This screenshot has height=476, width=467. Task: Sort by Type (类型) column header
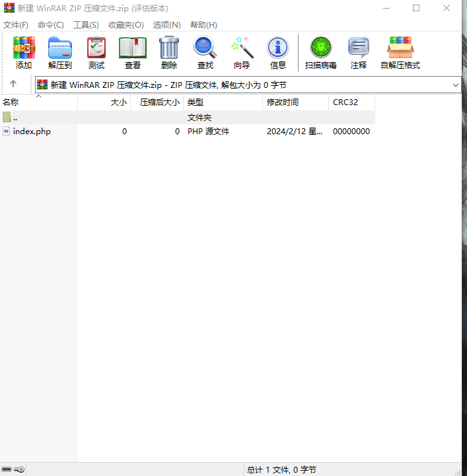pos(223,102)
